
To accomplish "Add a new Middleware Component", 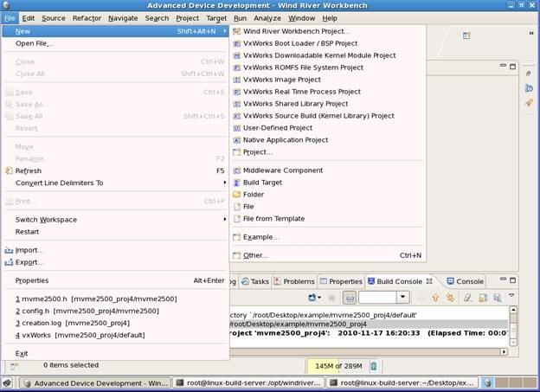I will coord(327,170).
